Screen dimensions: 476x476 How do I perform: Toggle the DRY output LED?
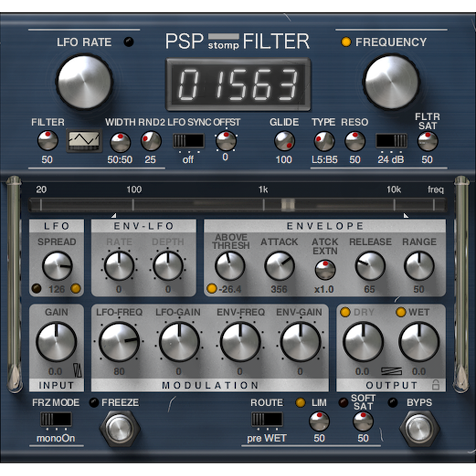pyautogui.click(x=345, y=312)
